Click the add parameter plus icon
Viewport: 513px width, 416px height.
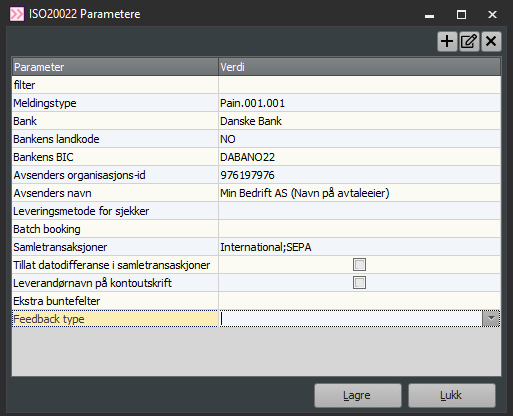coord(447,42)
